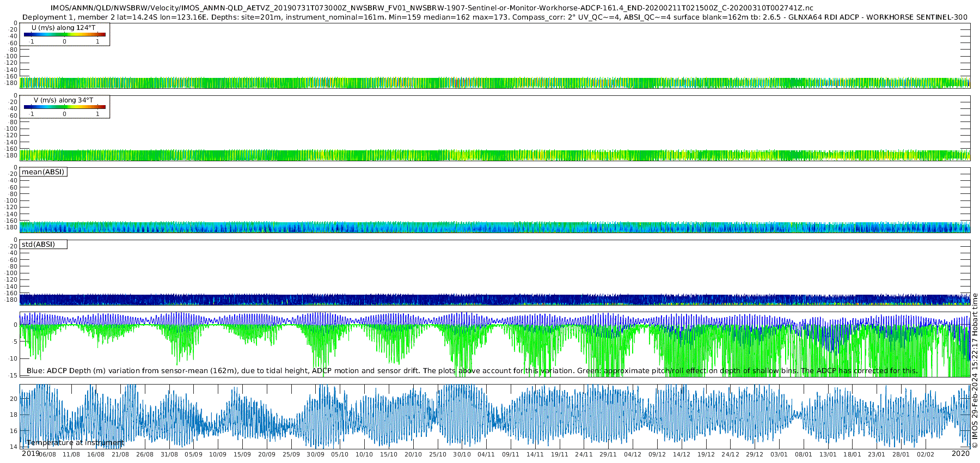
Task: Click the 14 tick on temperature axis
Action: click(x=14, y=447)
